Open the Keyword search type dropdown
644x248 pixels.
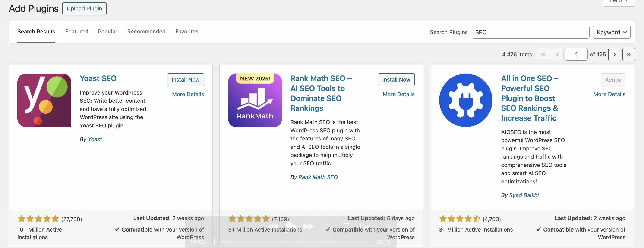click(x=612, y=32)
